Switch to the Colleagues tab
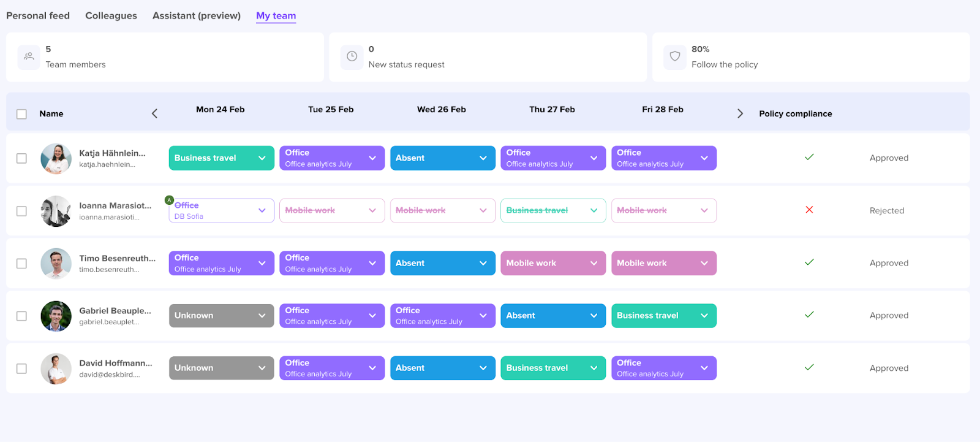The height and width of the screenshot is (442, 980). pos(111,16)
